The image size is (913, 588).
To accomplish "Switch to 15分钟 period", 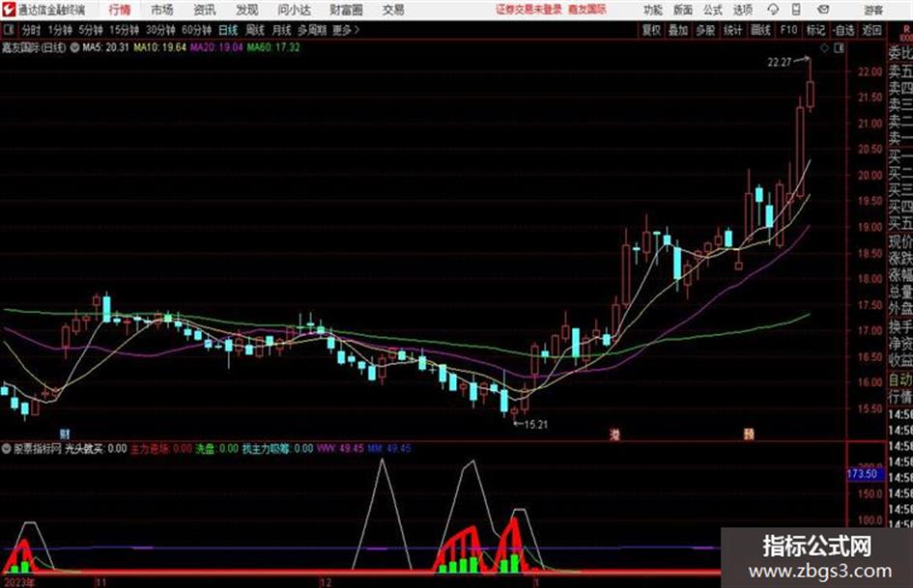I will tap(125, 30).
